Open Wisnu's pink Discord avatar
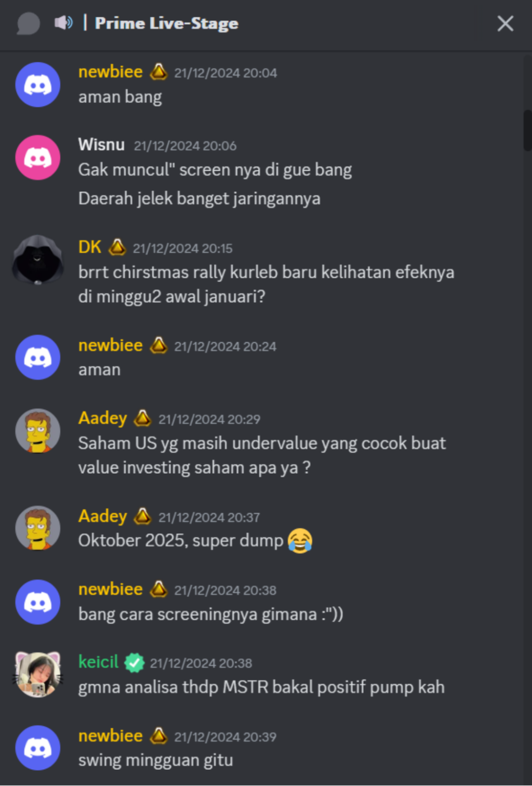Viewport: 532px width, 786px height. coord(38,157)
